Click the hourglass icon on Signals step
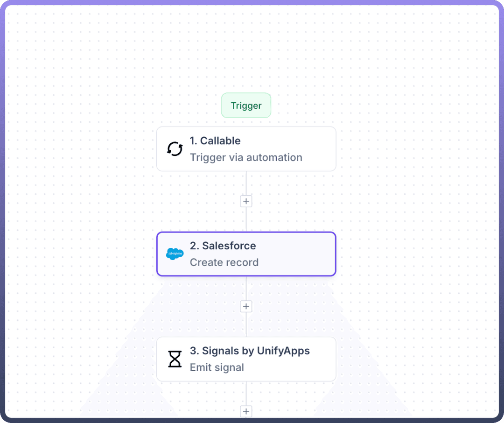 pos(175,359)
